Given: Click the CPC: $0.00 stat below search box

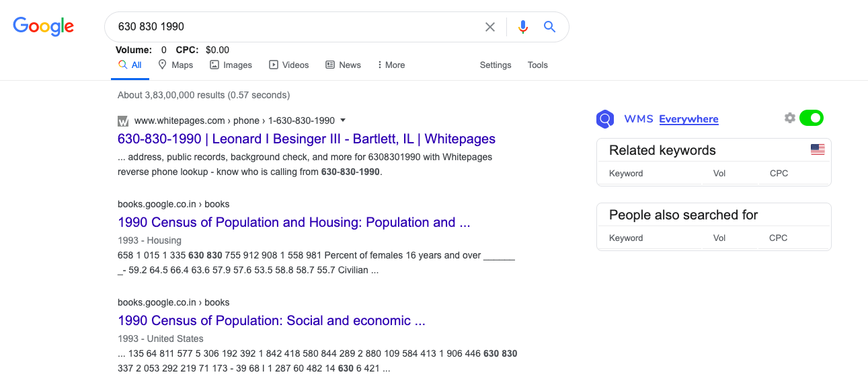Looking at the screenshot, I should (x=202, y=50).
